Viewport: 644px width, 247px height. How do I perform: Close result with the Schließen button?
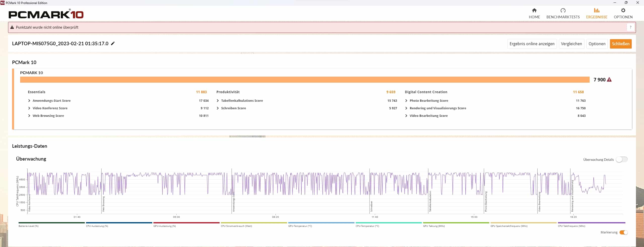pyautogui.click(x=620, y=44)
